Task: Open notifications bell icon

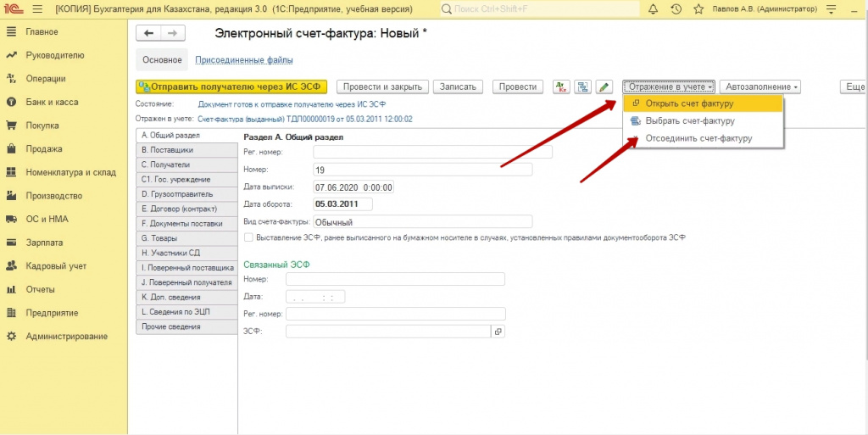Action: (654, 8)
